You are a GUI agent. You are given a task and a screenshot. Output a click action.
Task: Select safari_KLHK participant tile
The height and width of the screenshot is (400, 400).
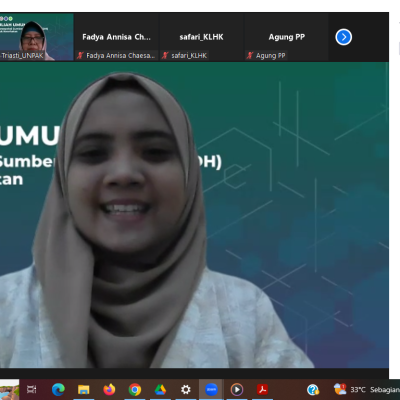pyautogui.click(x=201, y=37)
